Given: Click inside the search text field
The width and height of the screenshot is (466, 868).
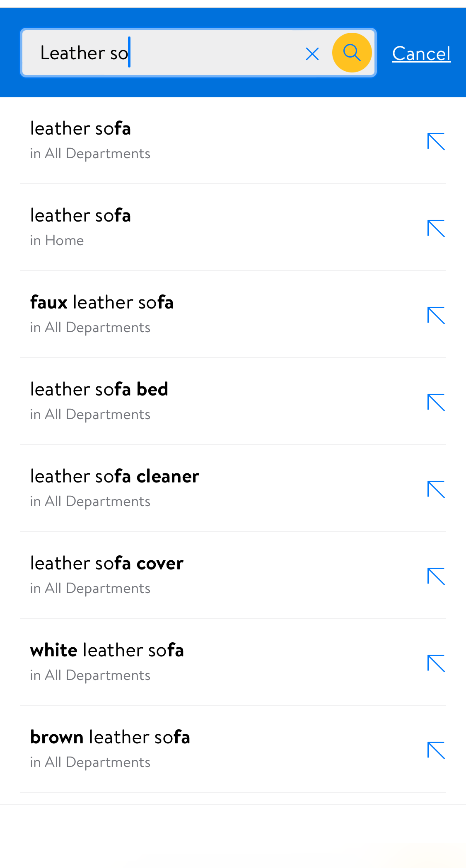Looking at the screenshot, I should coord(186,53).
